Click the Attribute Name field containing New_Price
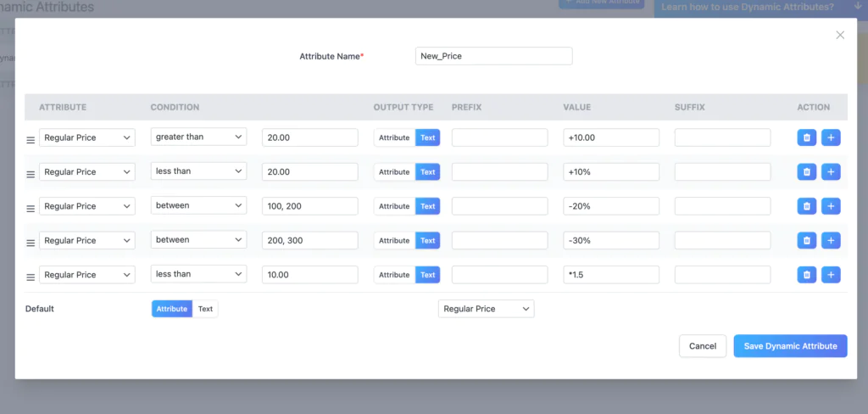 [x=494, y=56]
